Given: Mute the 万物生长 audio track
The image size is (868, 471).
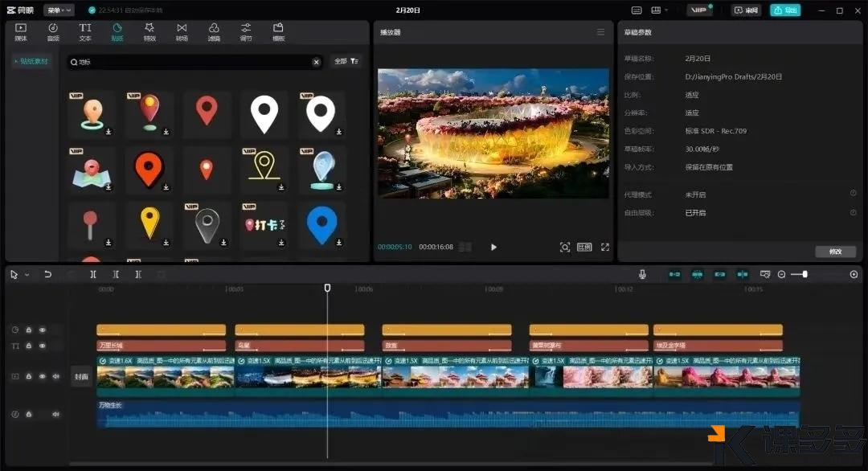Looking at the screenshot, I should (x=55, y=414).
